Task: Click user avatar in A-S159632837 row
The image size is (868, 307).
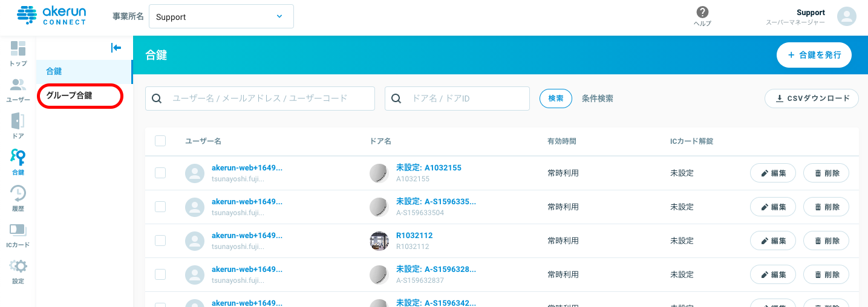Action: tap(195, 275)
